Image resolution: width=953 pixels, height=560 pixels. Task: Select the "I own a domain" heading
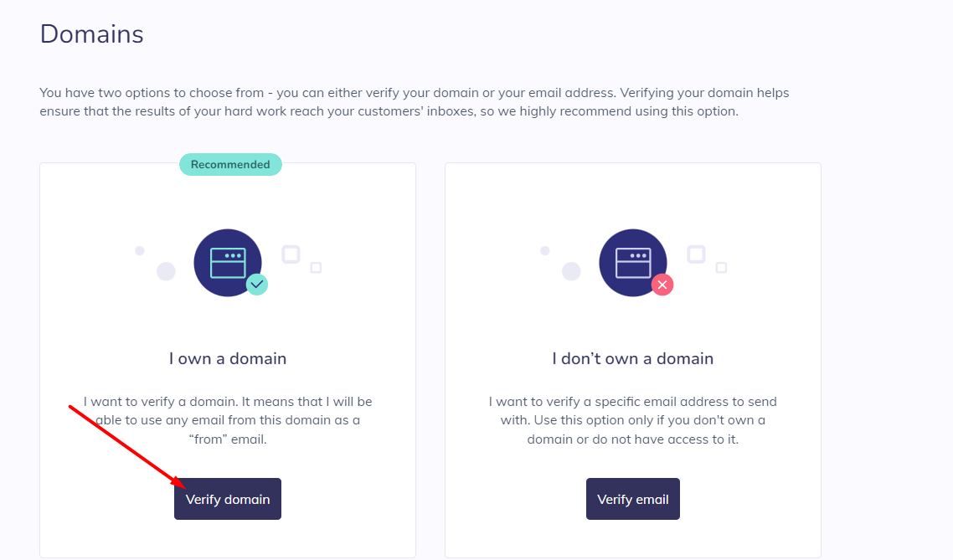(x=228, y=358)
